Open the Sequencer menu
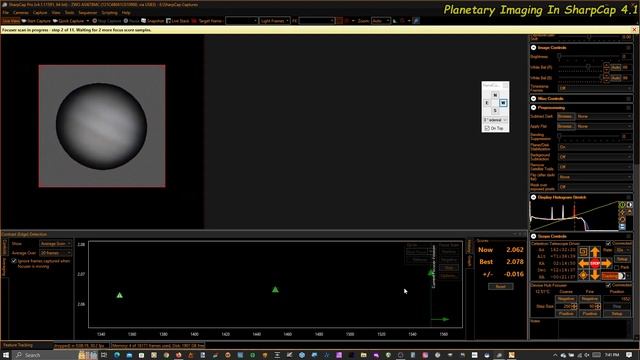 pyautogui.click(x=88, y=13)
